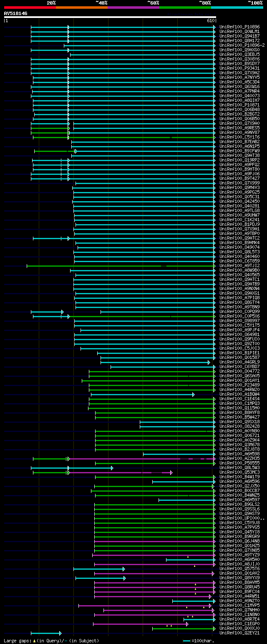Click the orange ~40% identity legend segment
Screen dimensions: 267x644
pos(82,8)
